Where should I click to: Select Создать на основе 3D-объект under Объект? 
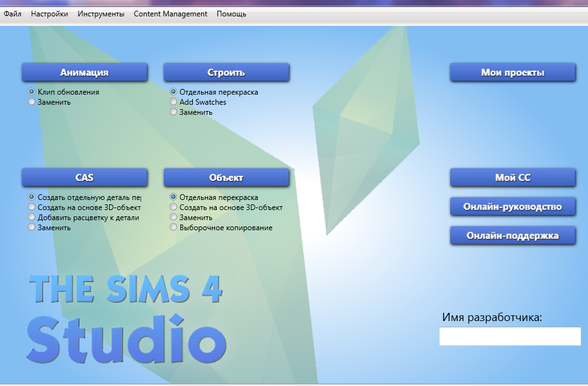[173, 208]
